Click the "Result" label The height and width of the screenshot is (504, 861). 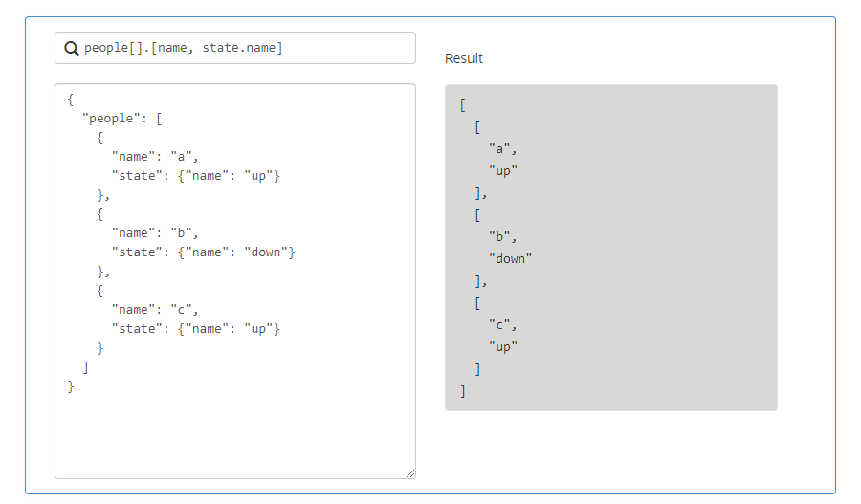pyautogui.click(x=463, y=58)
